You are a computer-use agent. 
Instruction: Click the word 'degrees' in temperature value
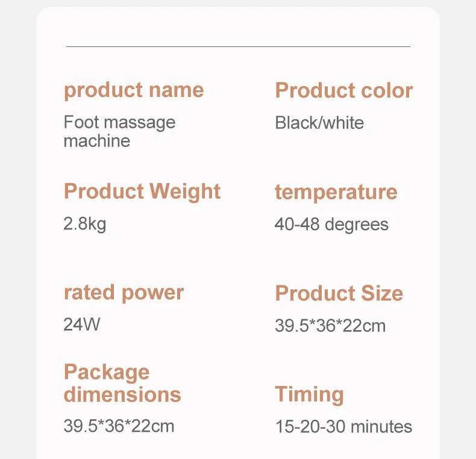357,225
